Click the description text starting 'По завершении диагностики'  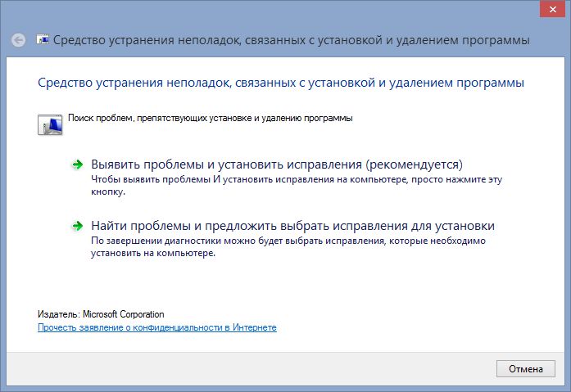(288, 241)
